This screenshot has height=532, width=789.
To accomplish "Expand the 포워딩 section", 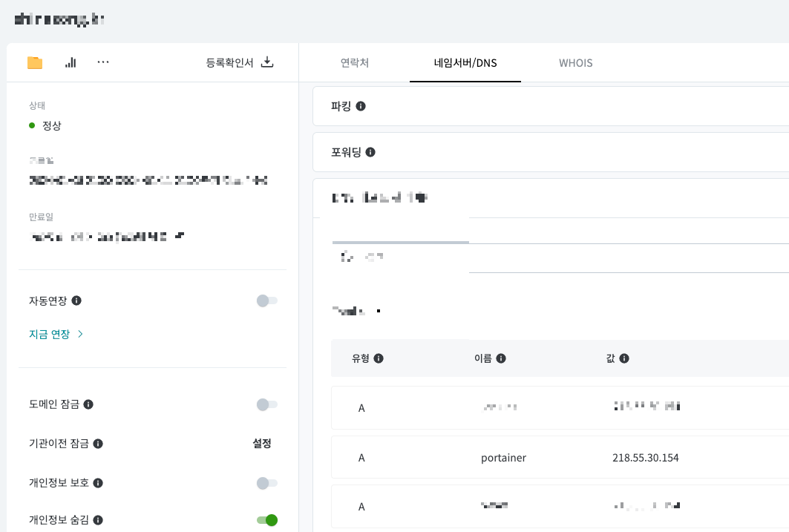I will (x=549, y=152).
